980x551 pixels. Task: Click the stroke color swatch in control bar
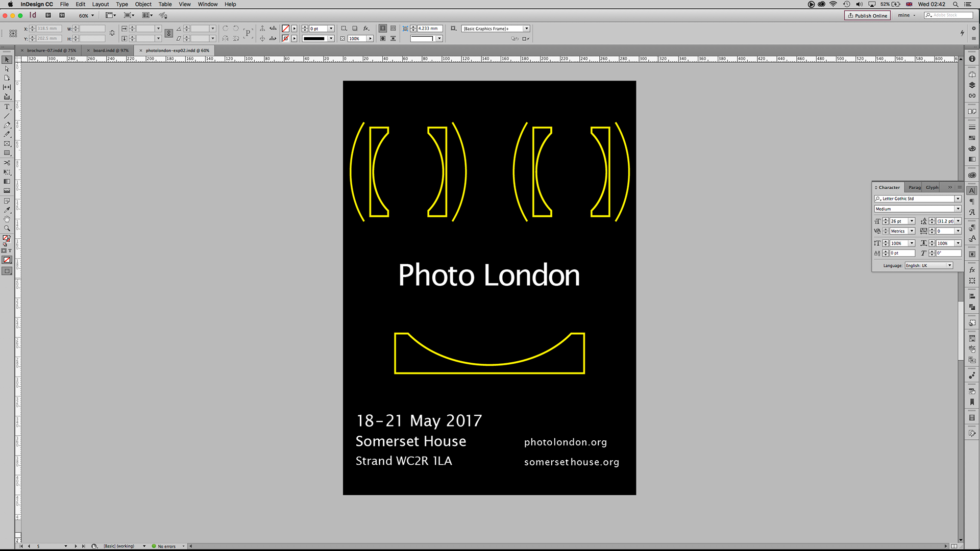[x=286, y=38]
